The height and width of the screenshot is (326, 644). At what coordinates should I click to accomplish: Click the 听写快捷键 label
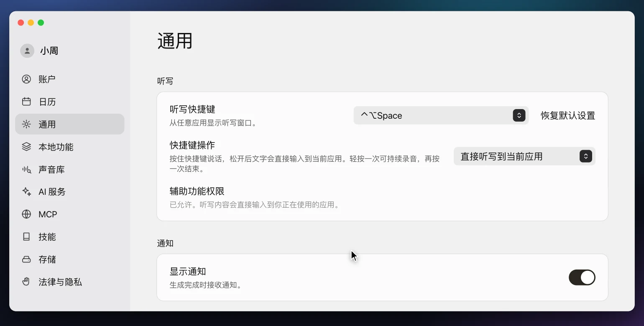pyautogui.click(x=192, y=109)
